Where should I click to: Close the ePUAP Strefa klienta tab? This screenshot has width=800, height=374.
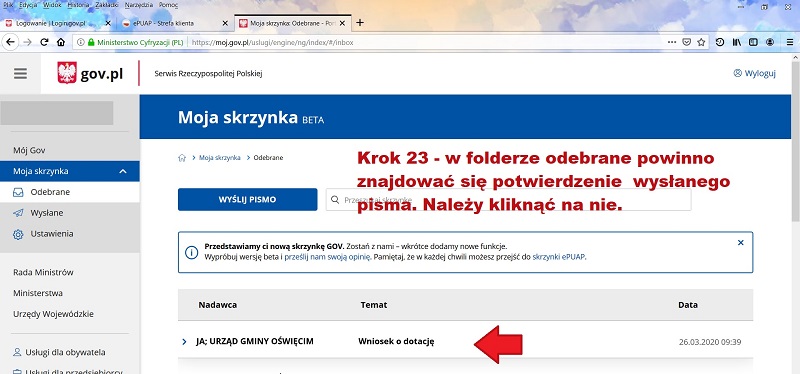point(226,23)
